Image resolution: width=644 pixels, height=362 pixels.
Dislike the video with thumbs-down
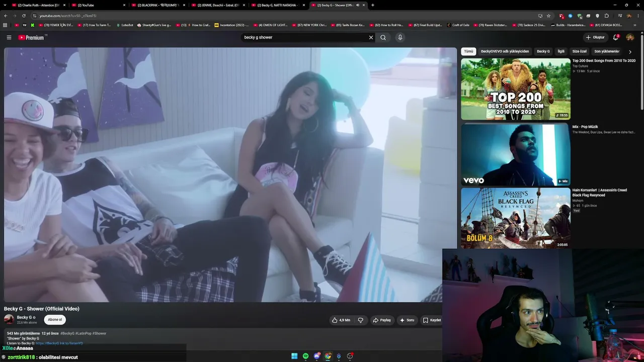click(x=361, y=320)
